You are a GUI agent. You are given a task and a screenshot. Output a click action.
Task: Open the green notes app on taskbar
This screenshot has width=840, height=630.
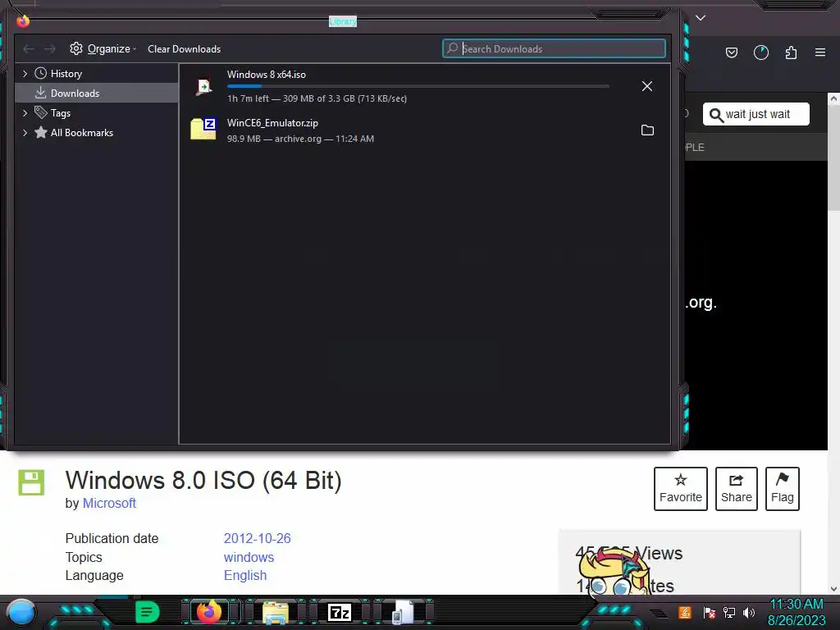148,612
